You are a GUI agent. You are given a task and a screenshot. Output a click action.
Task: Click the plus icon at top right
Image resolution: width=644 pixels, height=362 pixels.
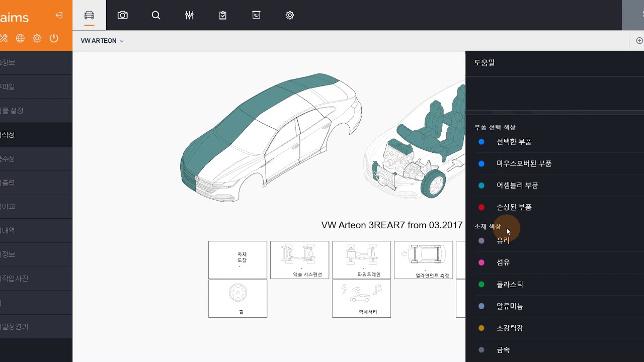coord(639,41)
